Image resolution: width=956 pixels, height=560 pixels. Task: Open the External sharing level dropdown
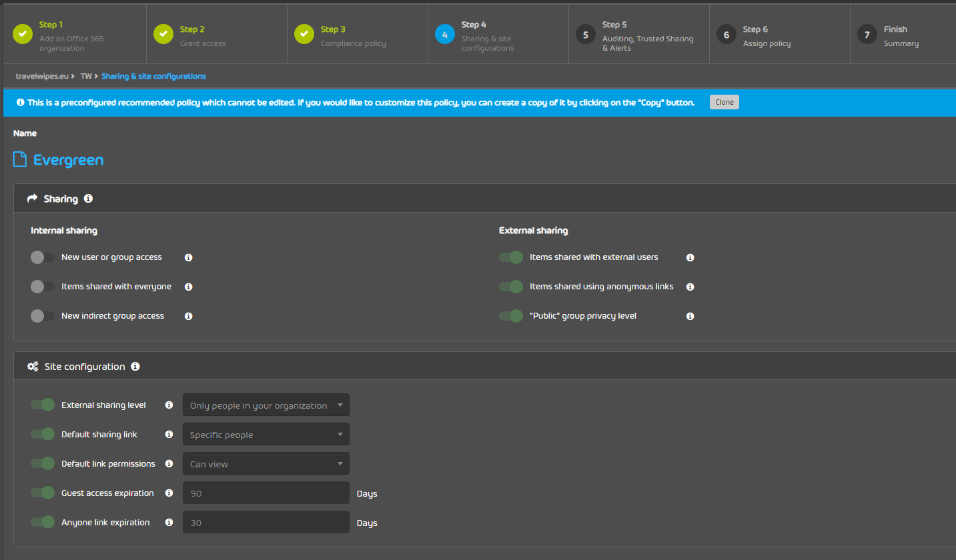[x=266, y=405]
